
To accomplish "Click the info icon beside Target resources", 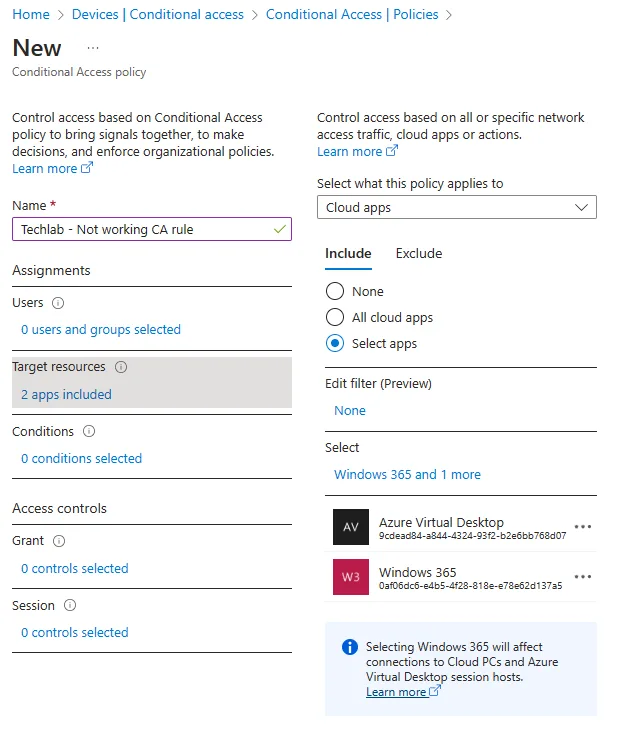I will tap(121, 367).
